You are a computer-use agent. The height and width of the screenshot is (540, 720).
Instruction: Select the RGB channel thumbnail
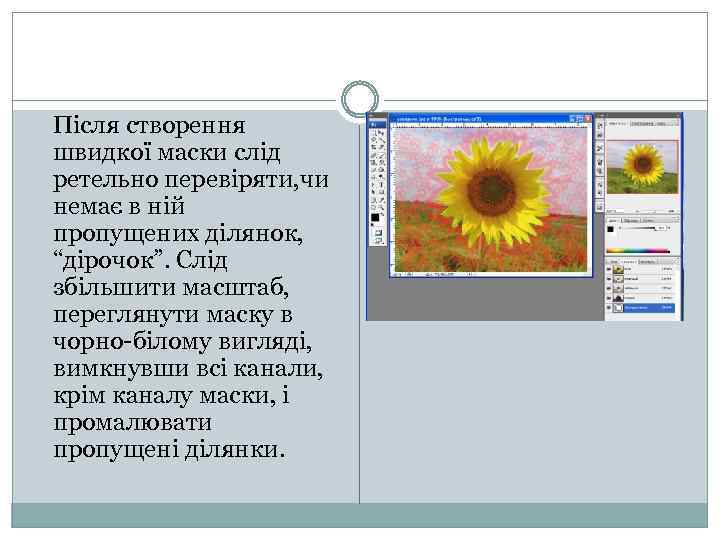click(x=619, y=269)
